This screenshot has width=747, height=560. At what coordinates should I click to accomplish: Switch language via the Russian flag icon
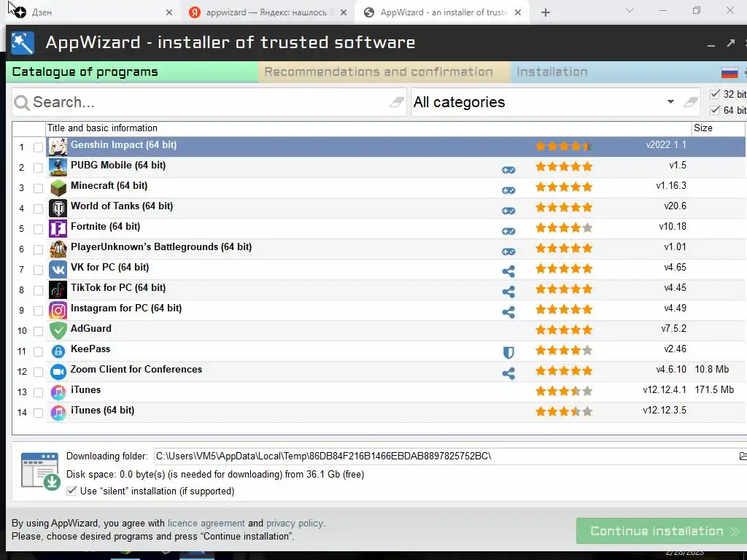(729, 72)
